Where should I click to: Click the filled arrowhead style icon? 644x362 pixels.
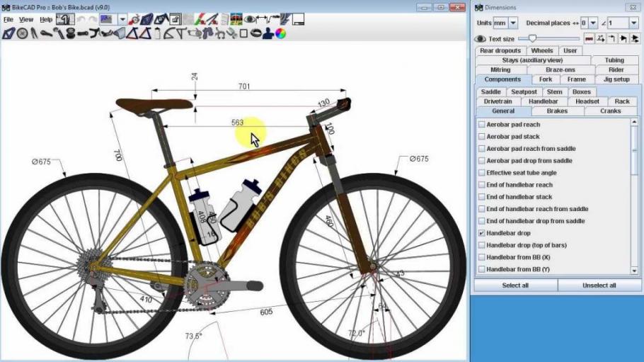click(623, 39)
